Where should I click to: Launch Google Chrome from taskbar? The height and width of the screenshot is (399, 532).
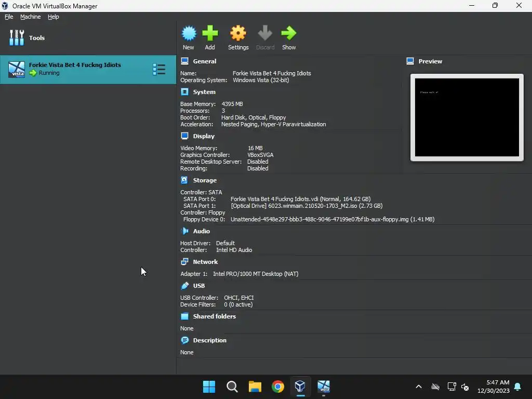coord(278,387)
